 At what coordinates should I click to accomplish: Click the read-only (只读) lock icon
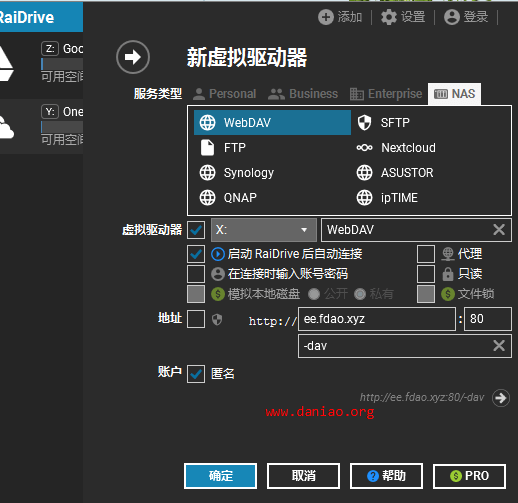click(x=448, y=274)
